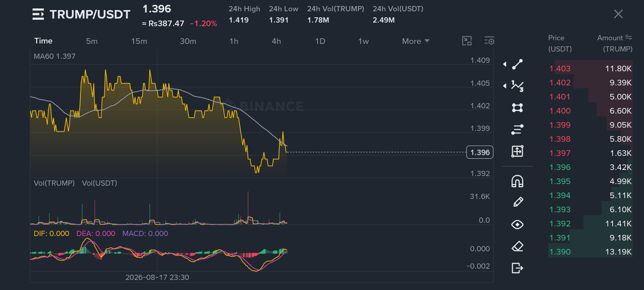This screenshot has width=644, height=290.
Task: Select the Elliott wave pattern tool
Action: pyautogui.click(x=517, y=86)
